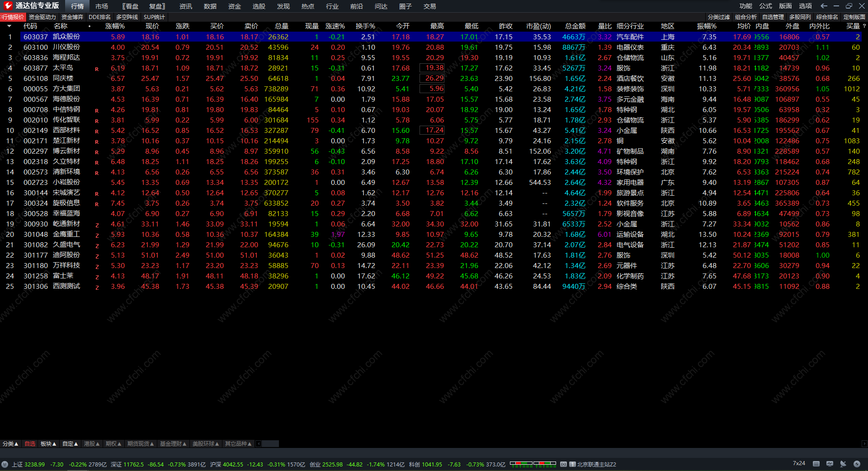Click the 7x24 news label
The height and width of the screenshot is (471, 868).
tap(799, 463)
